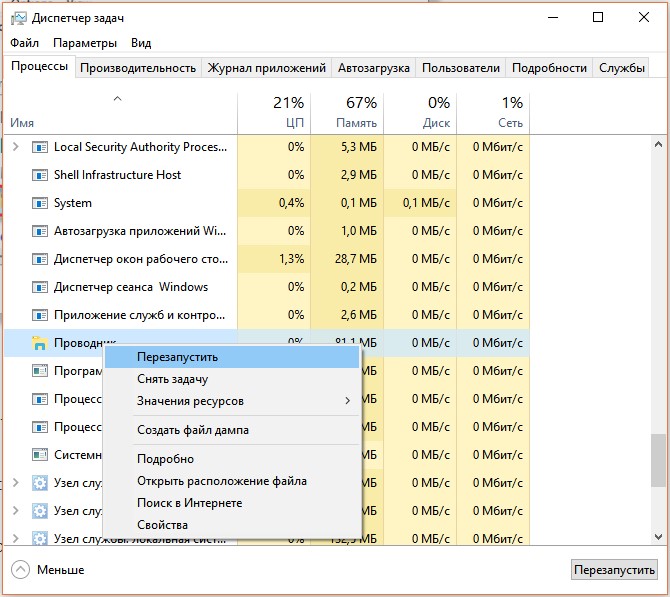Open Свойства from the context menu
The width and height of the screenshot is (670, 597).
pos(232,525)
